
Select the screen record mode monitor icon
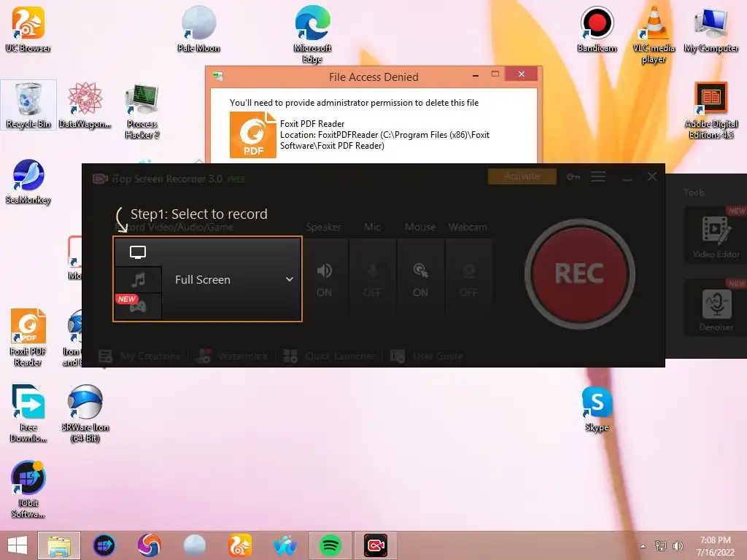pyautogui.click(x=138, y=252)
